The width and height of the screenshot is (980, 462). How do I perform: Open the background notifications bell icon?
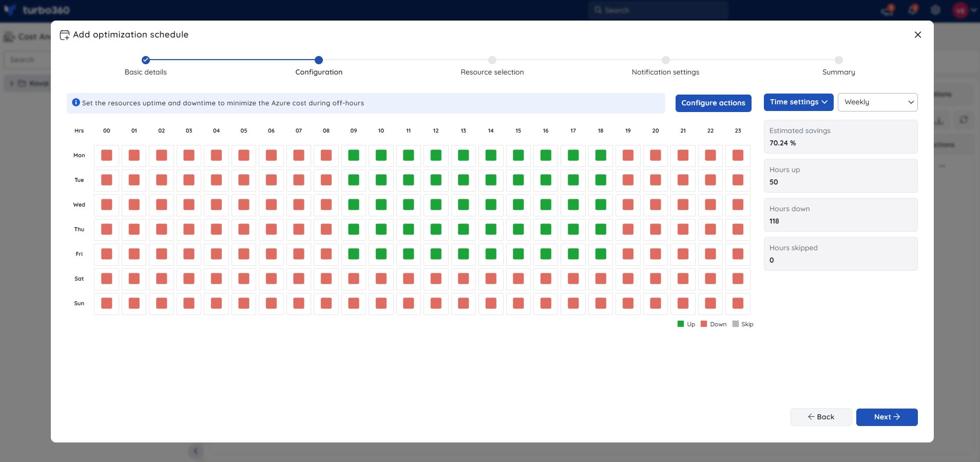point(913,10)
